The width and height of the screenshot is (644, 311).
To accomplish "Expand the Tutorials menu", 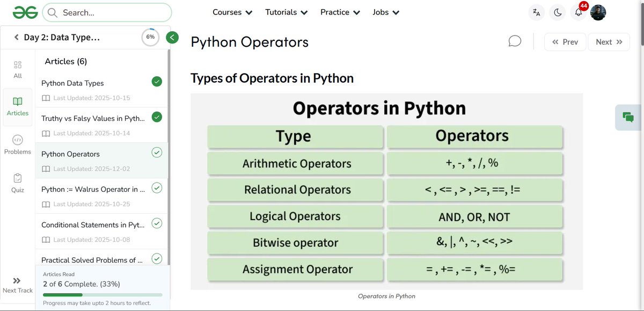I will click(x=287, y=12).
